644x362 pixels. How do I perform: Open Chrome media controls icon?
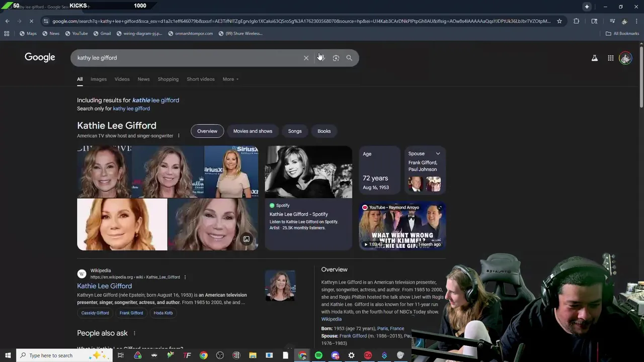tap(612, 21)
